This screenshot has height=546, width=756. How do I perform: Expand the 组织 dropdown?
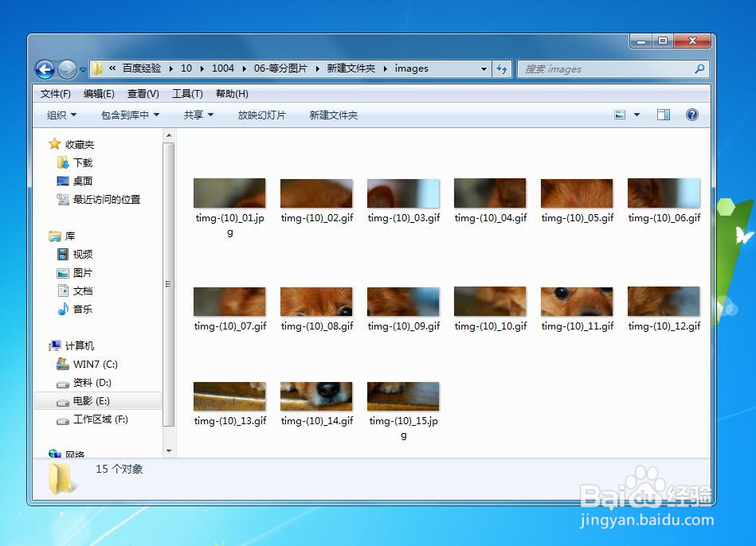61,115
